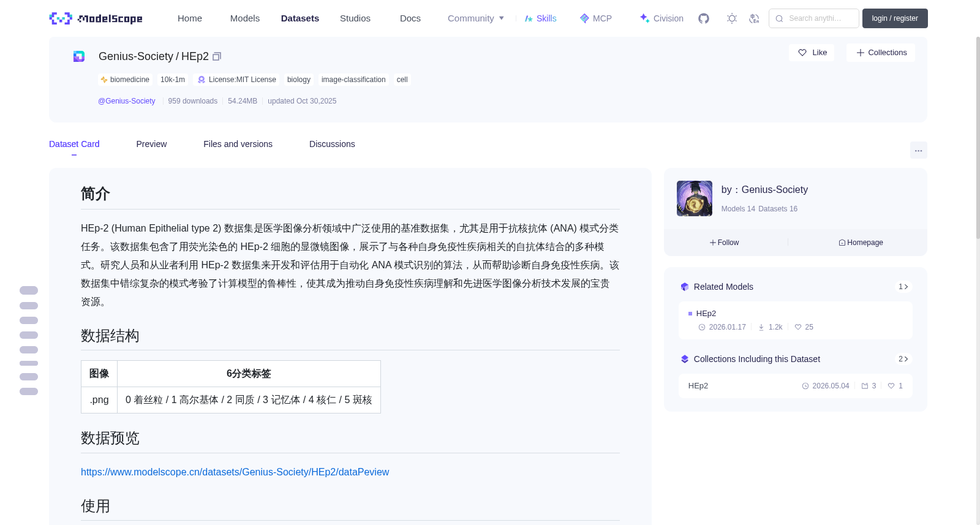This screenshot has height=525, width=980.
Task: Click the License:MIT License tag
Action: pos(236,80)
